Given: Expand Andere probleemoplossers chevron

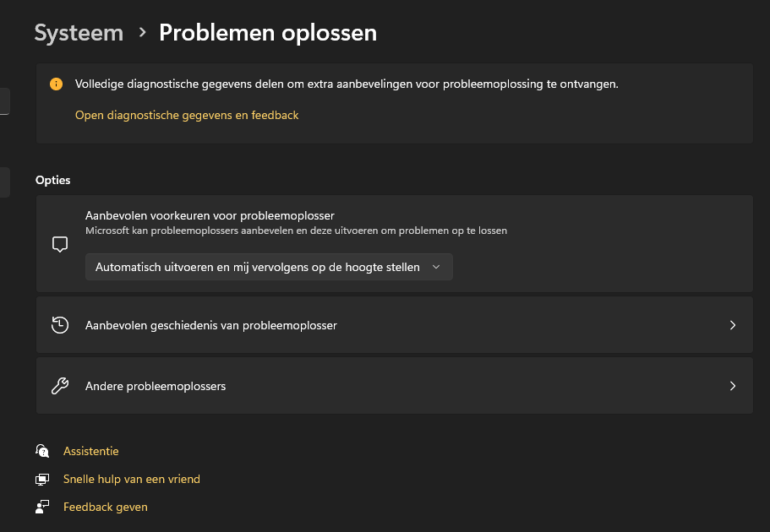Looking at the screenshot, I should (x=733, y=386).
